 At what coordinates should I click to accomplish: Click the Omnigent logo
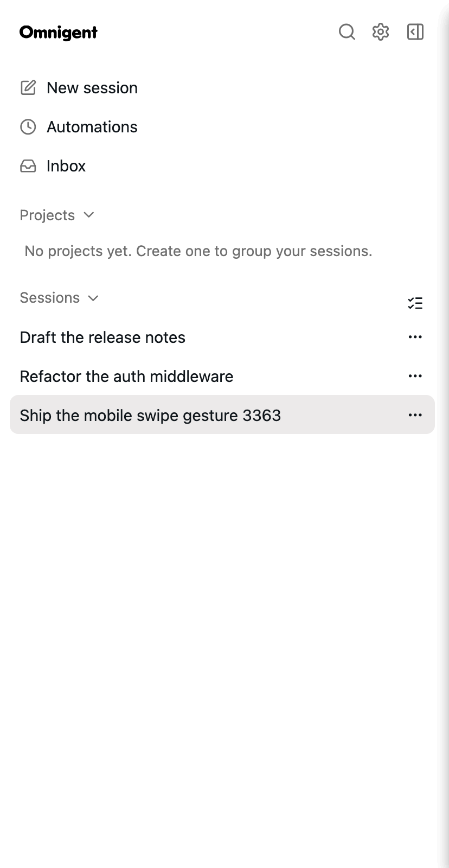tap(59, 33)
